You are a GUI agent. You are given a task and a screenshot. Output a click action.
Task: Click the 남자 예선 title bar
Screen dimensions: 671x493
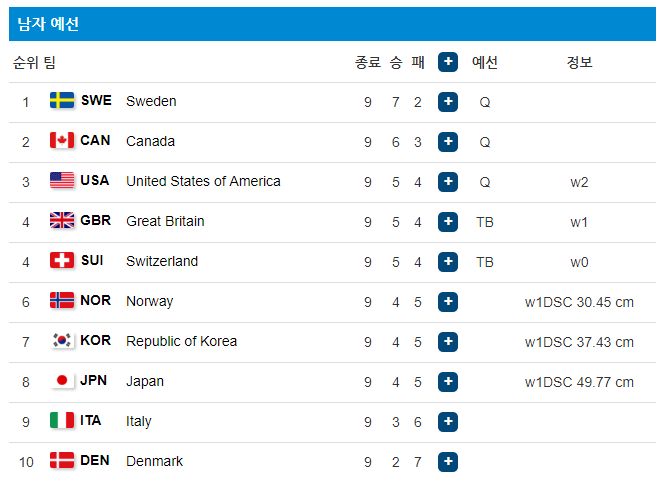point(333,24)
